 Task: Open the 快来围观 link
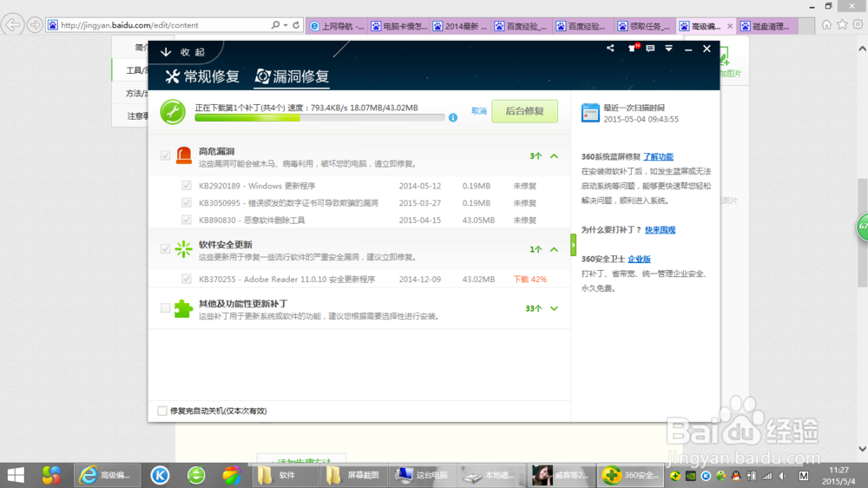pyautogui.click(x=660, y=230)
